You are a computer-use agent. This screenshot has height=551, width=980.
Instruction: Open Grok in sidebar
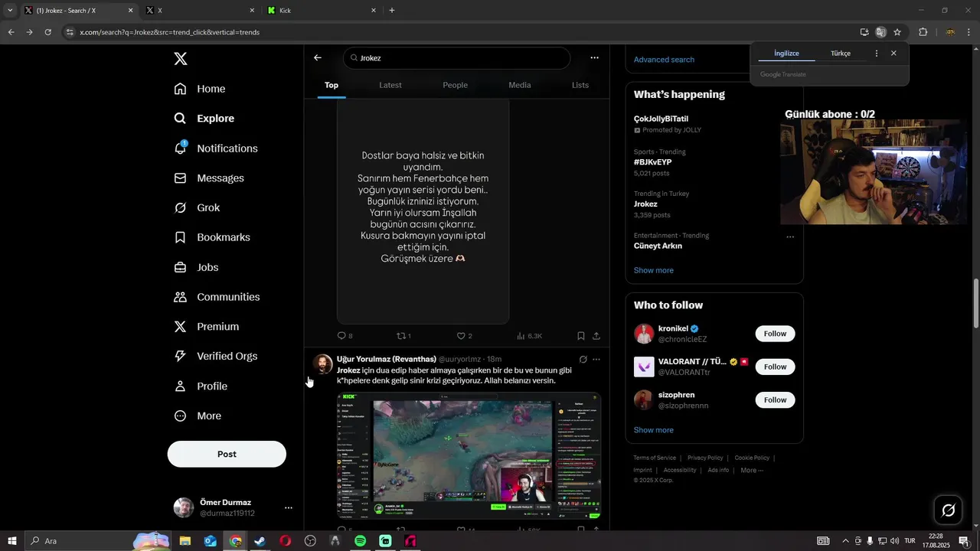click(197, 208)
